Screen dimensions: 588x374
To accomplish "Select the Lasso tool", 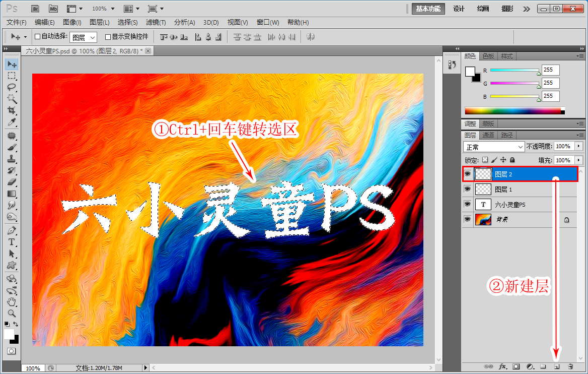I will click(x=12, y=88).
